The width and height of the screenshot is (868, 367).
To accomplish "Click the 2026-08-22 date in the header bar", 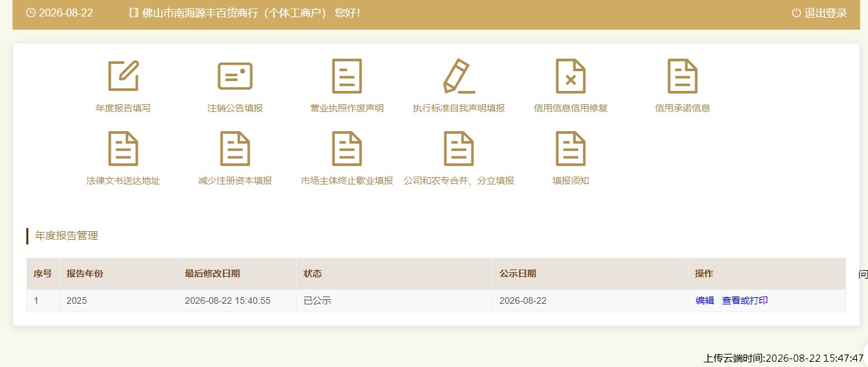I will coord(66,13).
